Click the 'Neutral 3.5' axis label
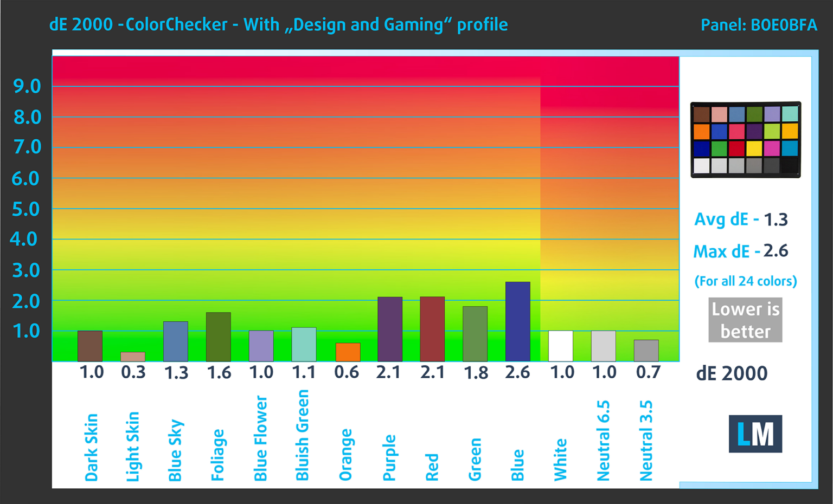The height and width of the screenshot is (504, 833). 646,440
